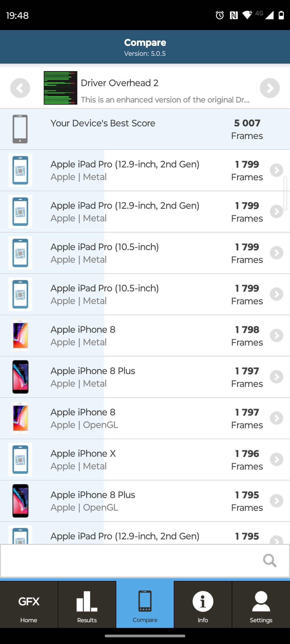Screen dimensions: 290x644
Task: Expand iPhone X result chevron
Action: pyautogui.click(x=277, y=460)
